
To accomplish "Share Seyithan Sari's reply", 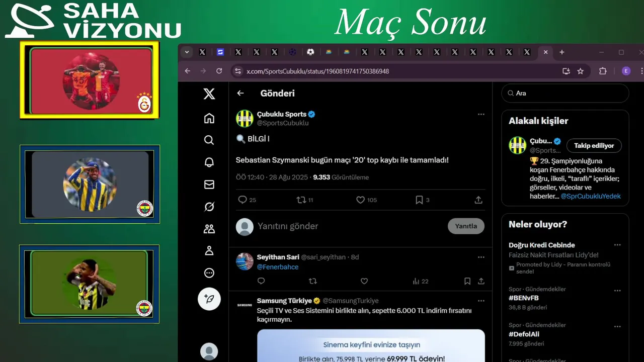I will click(x=481, y=281).
